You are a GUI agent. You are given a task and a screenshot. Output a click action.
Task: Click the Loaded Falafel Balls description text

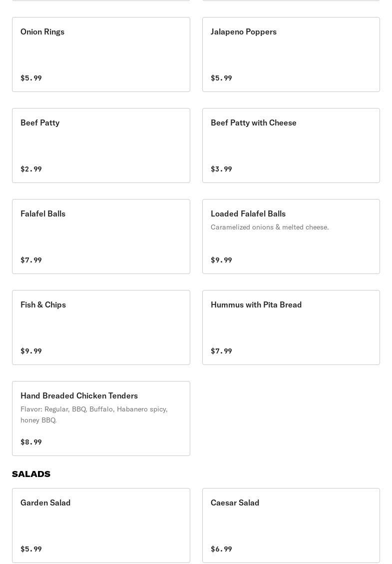point(270,227)
